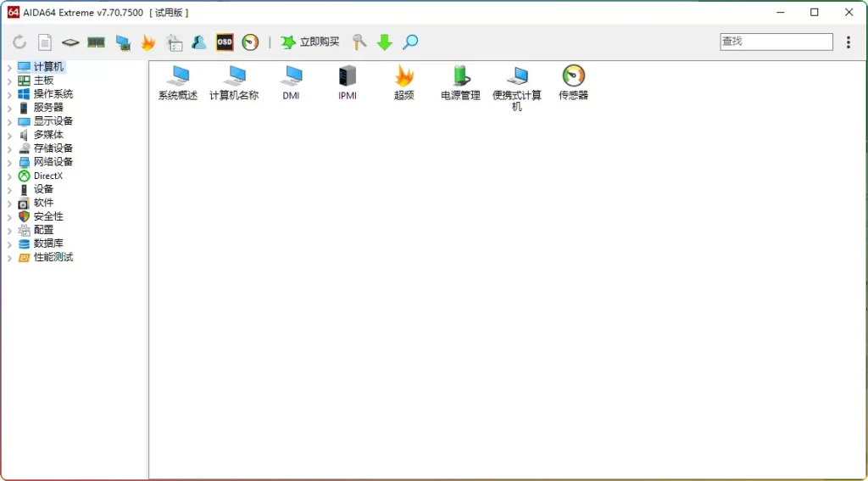This screenshot has width=868, height=481.
Task: Click the key license toolbar icon
Action: 359,42
